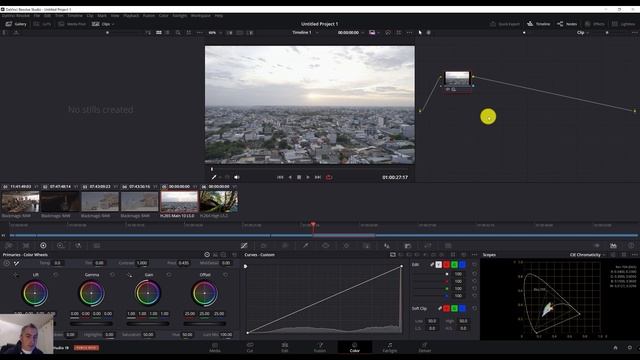Image resolution: width=640 pixels, height=360 pixels.
Task: Select clip 06 tree thumbnail
Action: click(x=219, y=202)
